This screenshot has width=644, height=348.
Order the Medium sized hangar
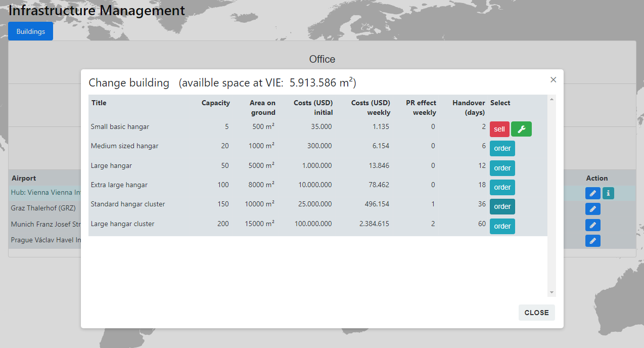pos(502,148)
